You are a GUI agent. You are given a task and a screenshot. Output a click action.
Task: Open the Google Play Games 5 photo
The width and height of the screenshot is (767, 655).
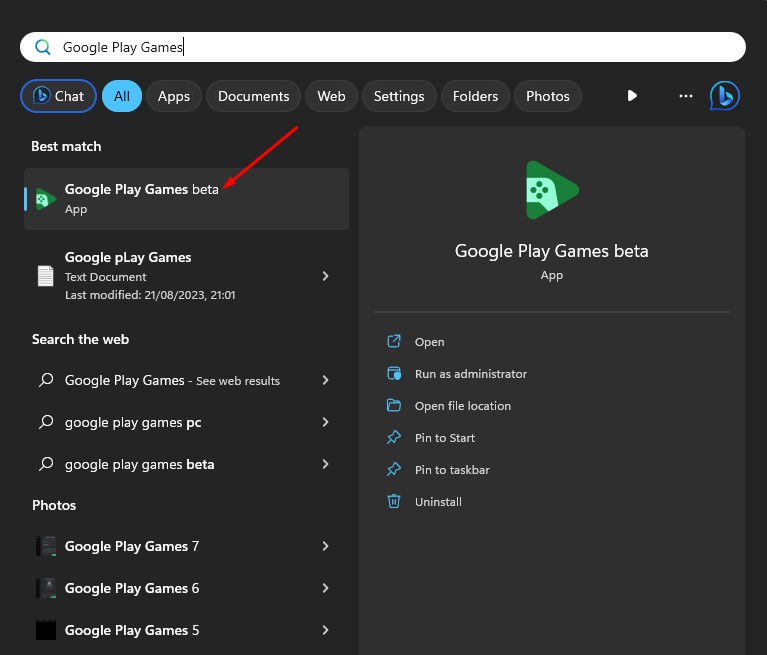(x=186, y=630)
